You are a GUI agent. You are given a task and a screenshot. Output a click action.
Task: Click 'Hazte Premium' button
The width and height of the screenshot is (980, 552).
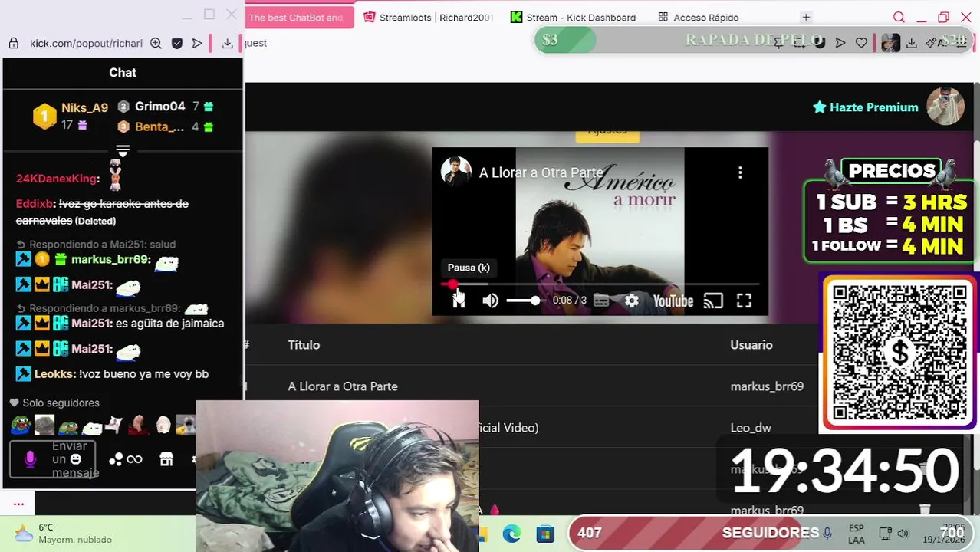pos(866,107)
